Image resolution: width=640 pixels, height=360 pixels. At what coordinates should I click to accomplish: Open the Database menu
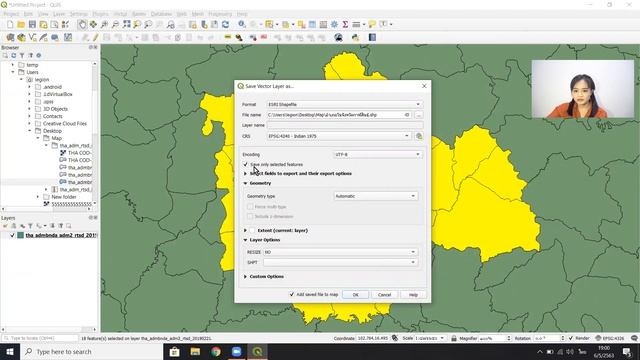(x=161, y=14)
